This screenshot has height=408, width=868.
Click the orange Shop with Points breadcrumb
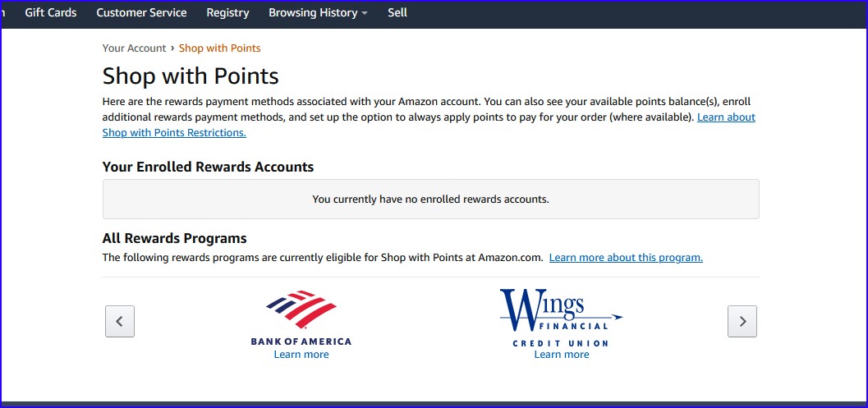pos(220,48)
